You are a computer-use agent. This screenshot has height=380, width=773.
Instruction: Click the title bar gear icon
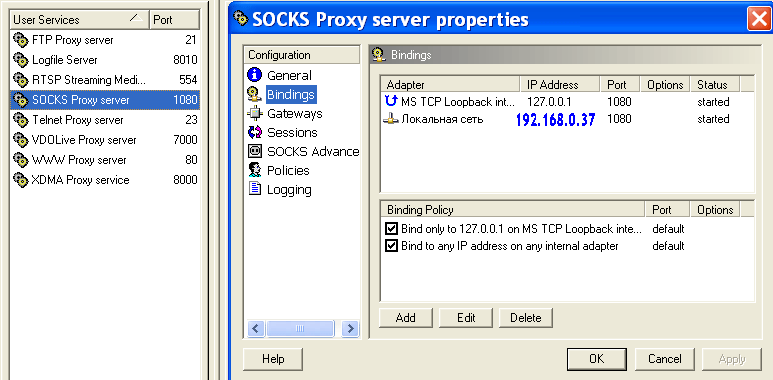point(241,19)
